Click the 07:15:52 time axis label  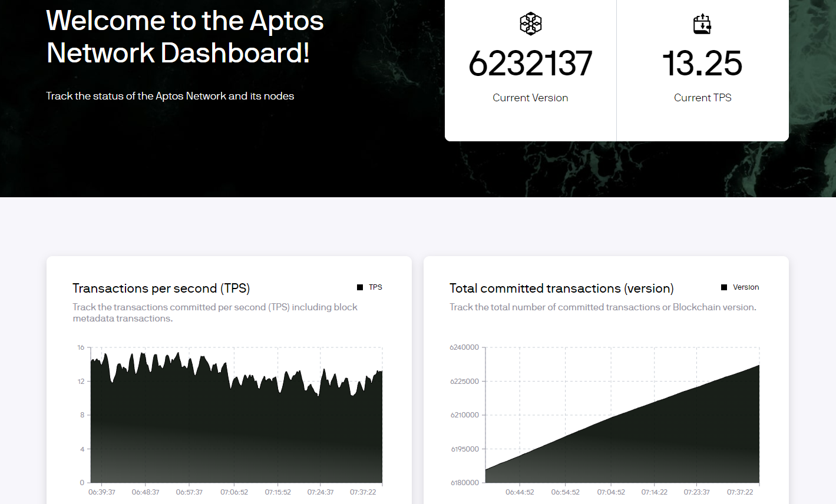(278, 492)
